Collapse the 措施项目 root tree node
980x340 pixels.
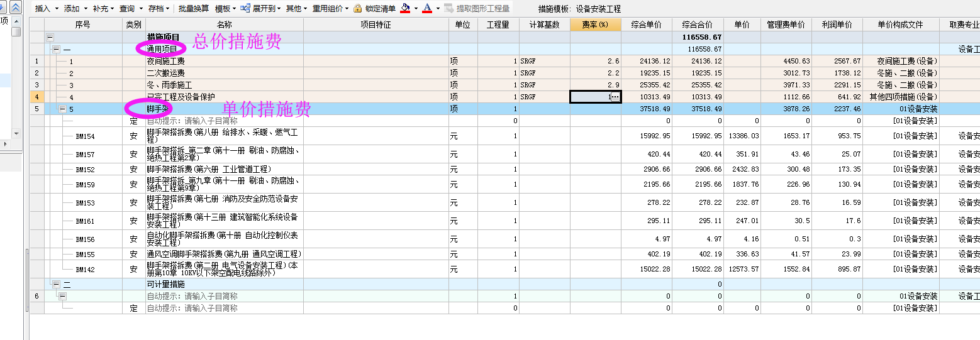50,38
